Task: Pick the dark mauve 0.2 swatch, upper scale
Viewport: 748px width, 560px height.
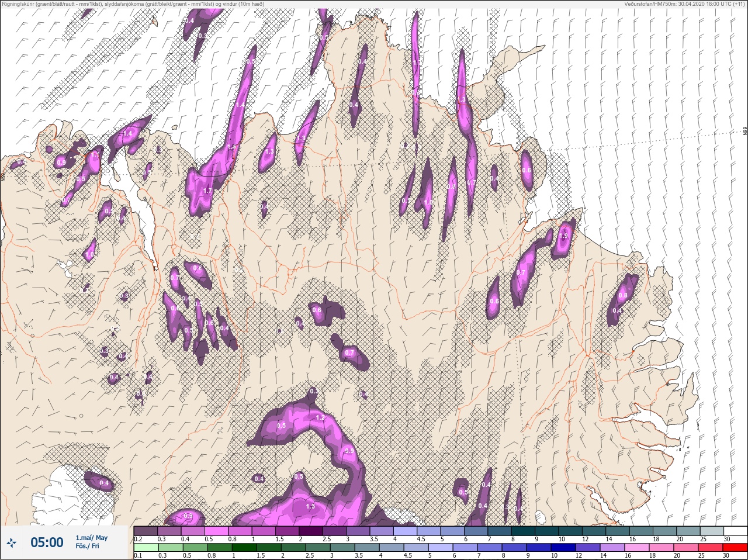Action: coord(146,530)
